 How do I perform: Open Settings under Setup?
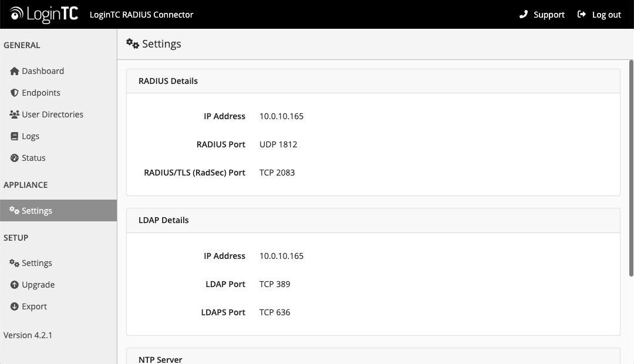pos(37,263)
